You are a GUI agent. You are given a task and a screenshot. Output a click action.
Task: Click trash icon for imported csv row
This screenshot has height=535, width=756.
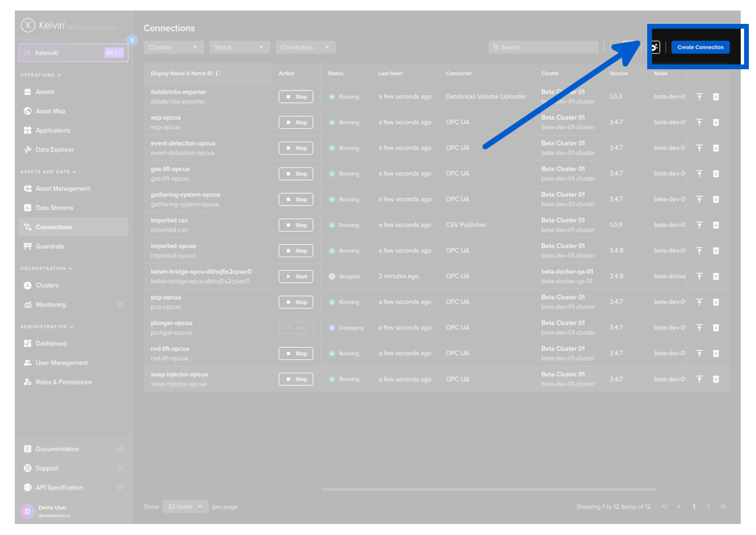716,225
